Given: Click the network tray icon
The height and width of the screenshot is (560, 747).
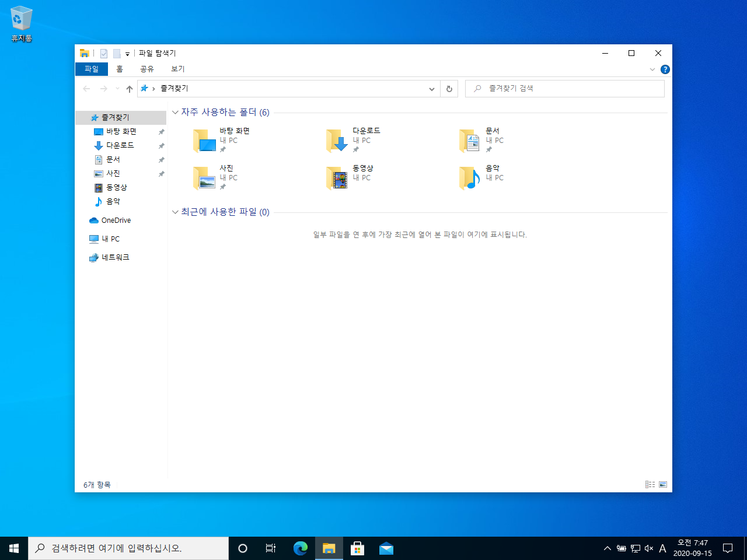Looking at the screenshot, I should tap(636, 548).
